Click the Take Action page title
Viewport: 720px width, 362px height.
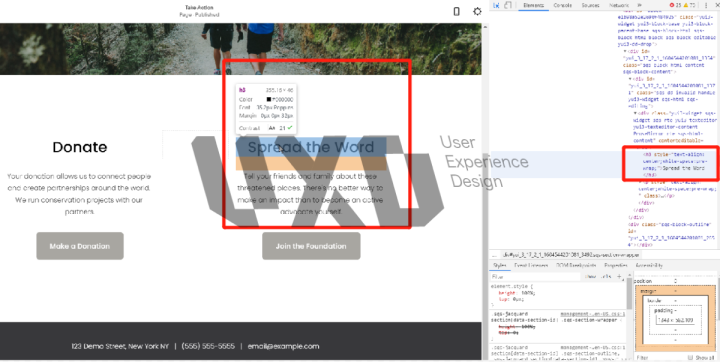click(199, 7)
